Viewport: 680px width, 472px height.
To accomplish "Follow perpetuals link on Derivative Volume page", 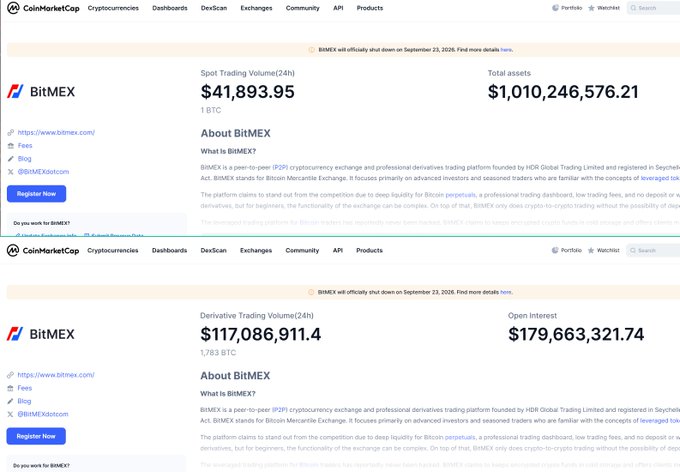I will pos(460,438).
